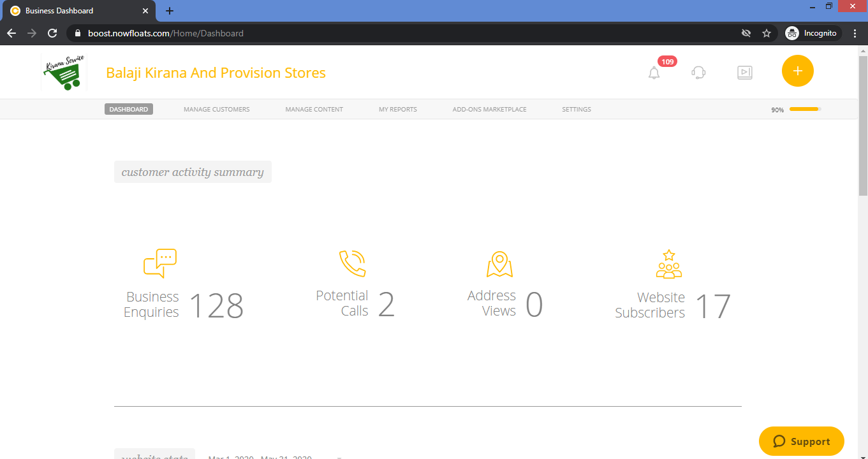Bookmark this page with the star icon
Image resolution: width=868 pixels, height=459 pixels.
[x=767, y=33]
